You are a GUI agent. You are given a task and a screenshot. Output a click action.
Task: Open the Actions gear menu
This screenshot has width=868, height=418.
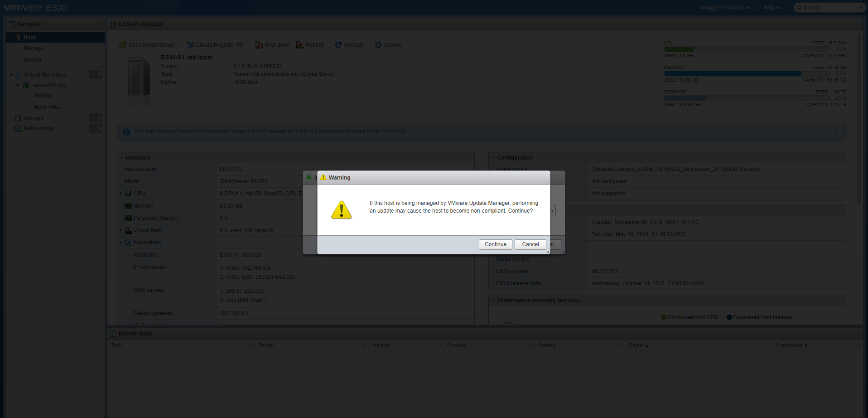378,45
